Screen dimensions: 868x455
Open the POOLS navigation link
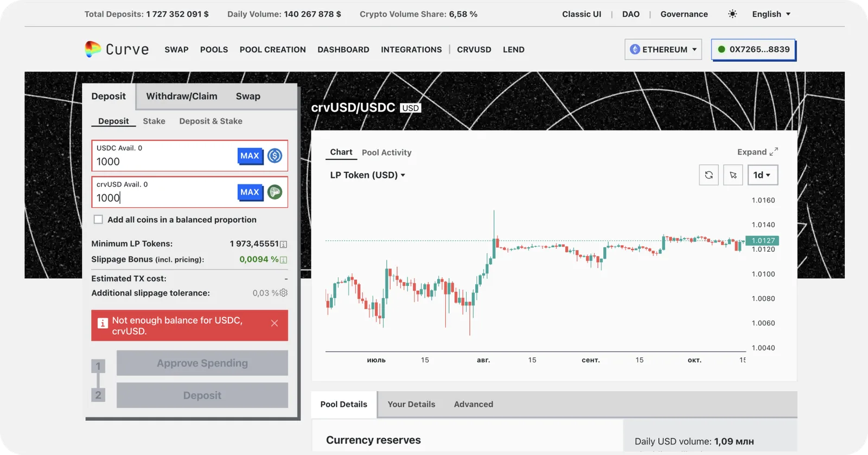click(214, 49)
